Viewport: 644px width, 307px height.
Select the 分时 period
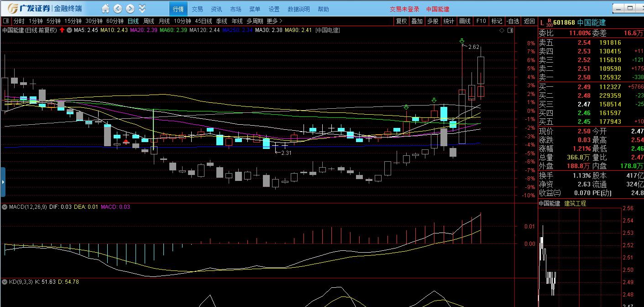pos(19,21)
